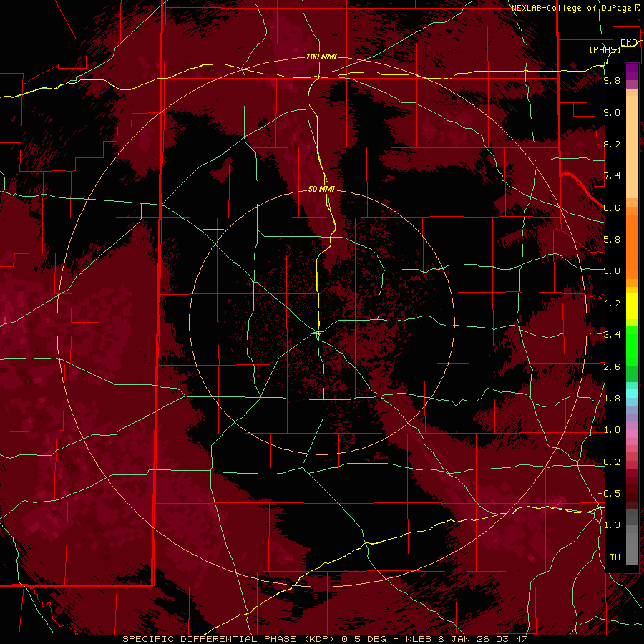
Task: Select the 6.6 scale label
Action: click(x=612, y=208)
